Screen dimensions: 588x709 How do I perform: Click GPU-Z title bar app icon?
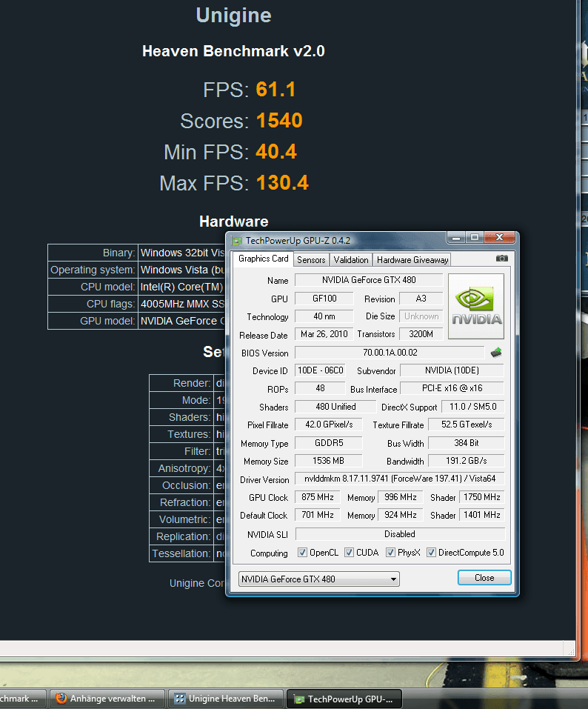coord(236,241)
